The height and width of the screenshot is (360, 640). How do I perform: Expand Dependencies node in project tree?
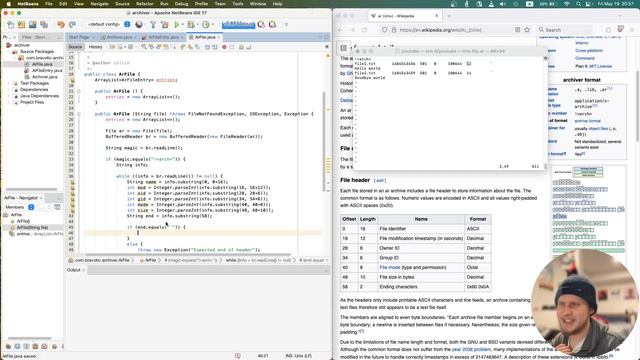pyautogui.click(x=9, y=89)
